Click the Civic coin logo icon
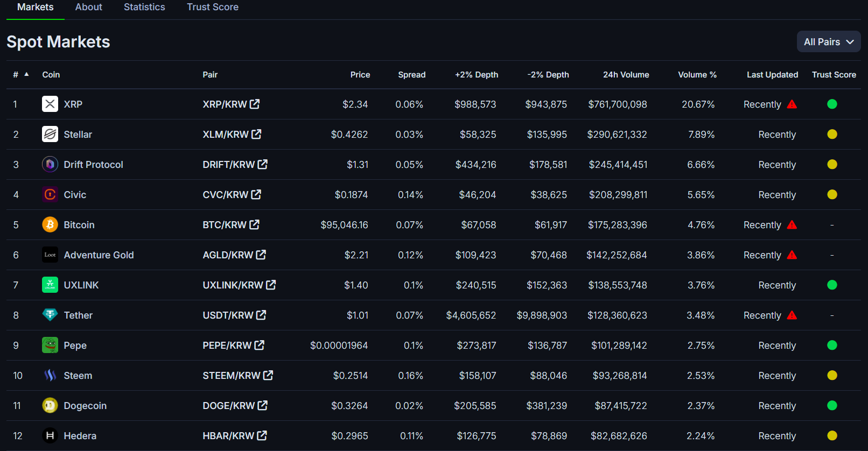 [50, 194]
